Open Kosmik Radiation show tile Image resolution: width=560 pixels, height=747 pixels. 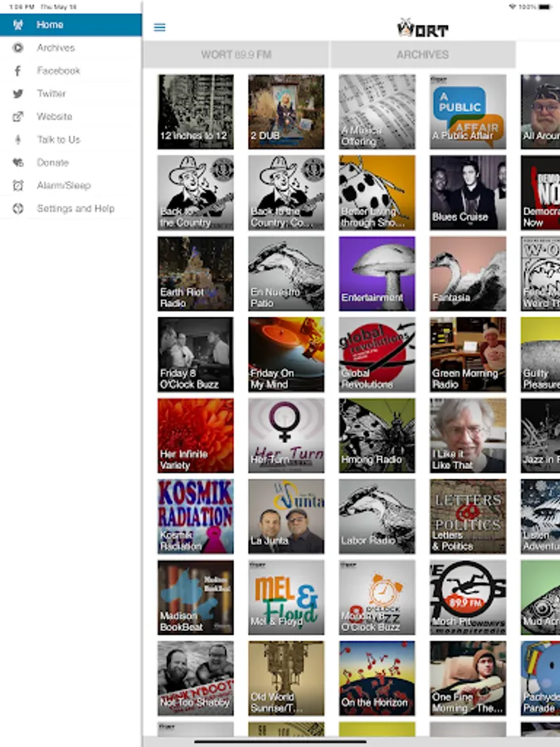[x=196, y=516]
